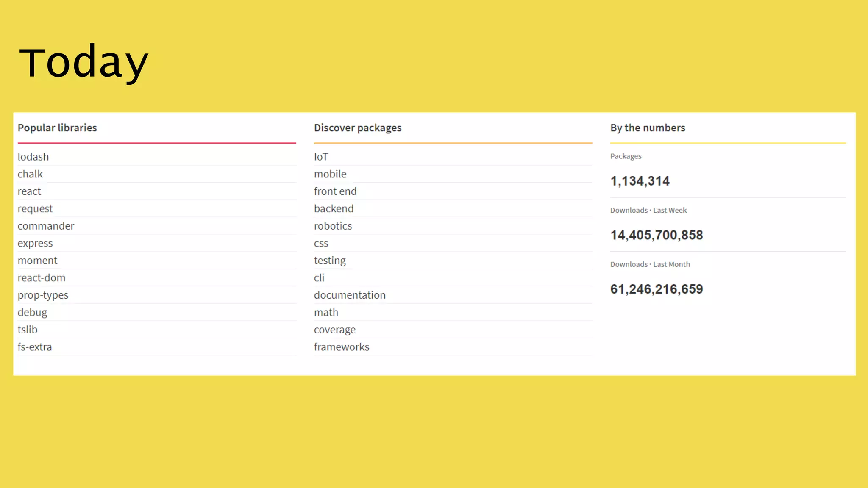The width and height of the screenshot is (868, 488).
Task: Click the Last Week downloads number
Action: click(657, 235)
